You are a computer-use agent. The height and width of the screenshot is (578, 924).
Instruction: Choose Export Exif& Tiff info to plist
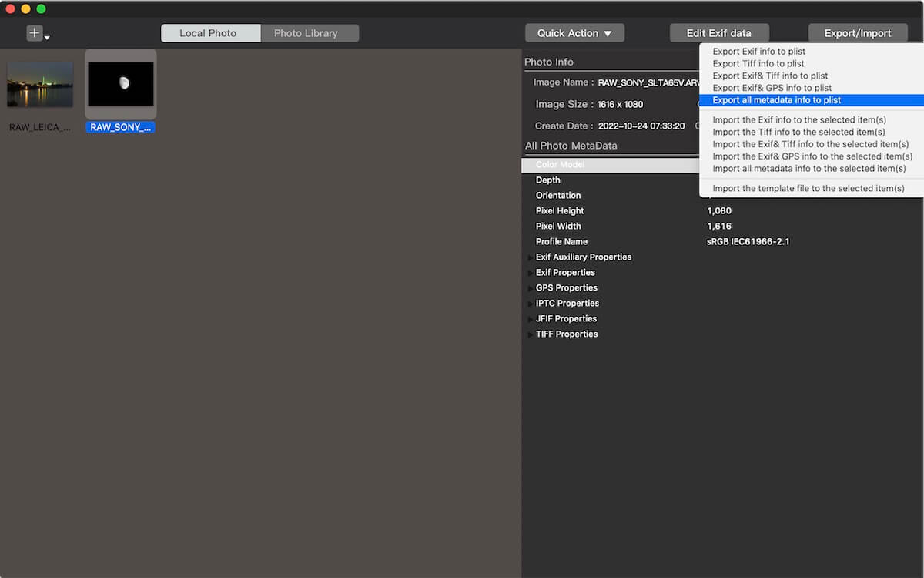770,76
